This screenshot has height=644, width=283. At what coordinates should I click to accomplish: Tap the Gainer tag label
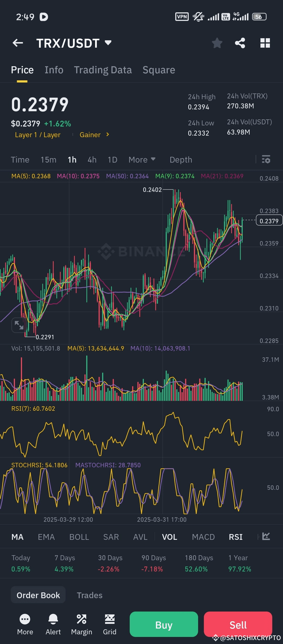click(x=90, y=135)
